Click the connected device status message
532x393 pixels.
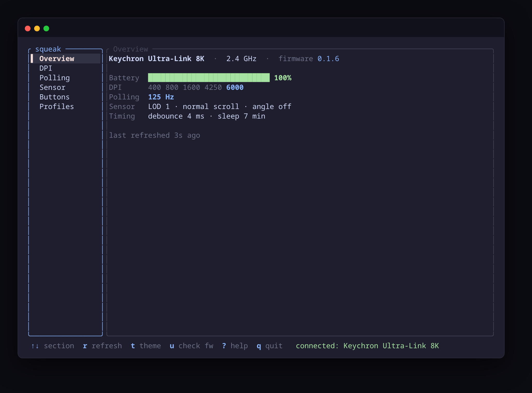[367, 346]
